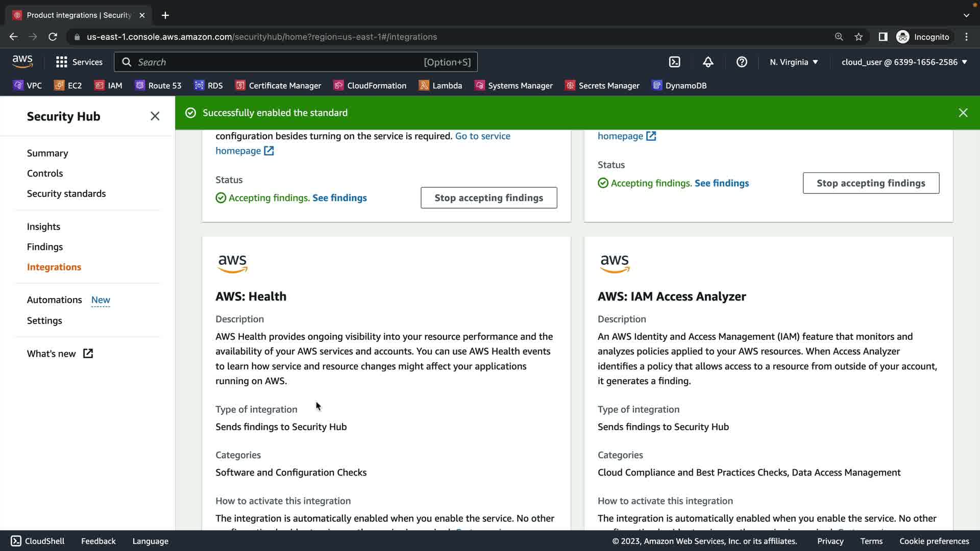This screenshot has width=980, height=551.
Task: Dismiss the success notification banner
Action: point(963,113)
